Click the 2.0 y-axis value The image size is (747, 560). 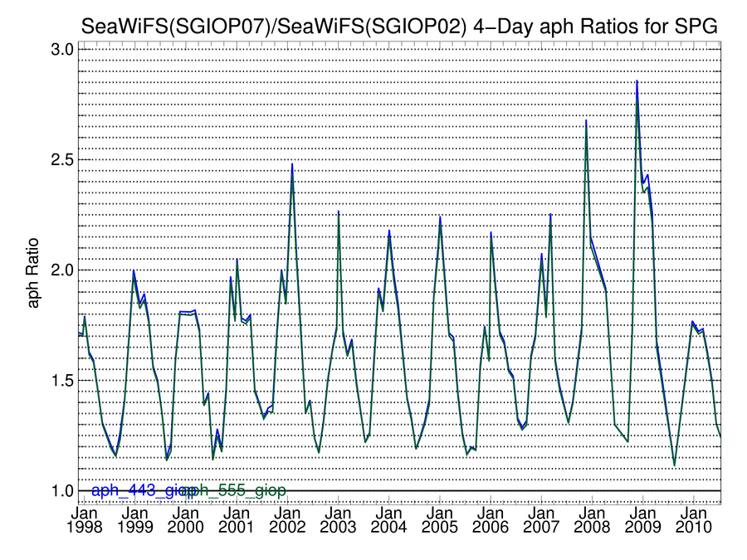[x=62, y=270]
